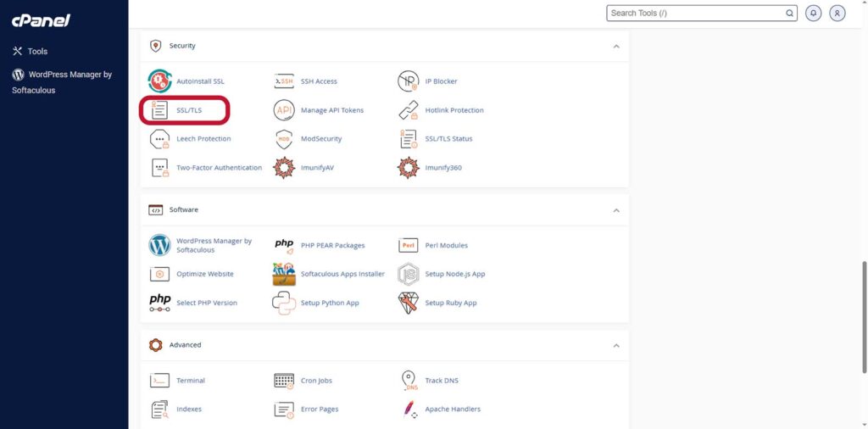Screen dimensions: 868x429
Task: Open the Error Pages link
Action: pos(320,409)
